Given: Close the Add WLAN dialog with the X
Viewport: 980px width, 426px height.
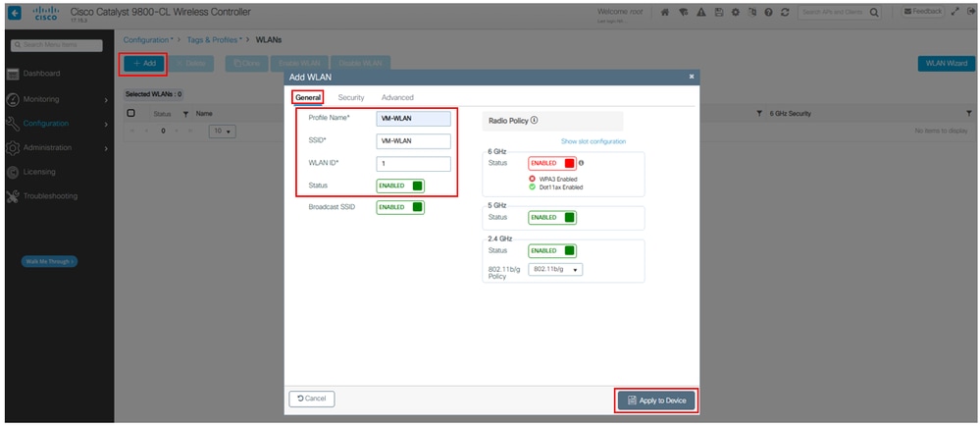Looking at the screenshot, I should click(692, 77).
